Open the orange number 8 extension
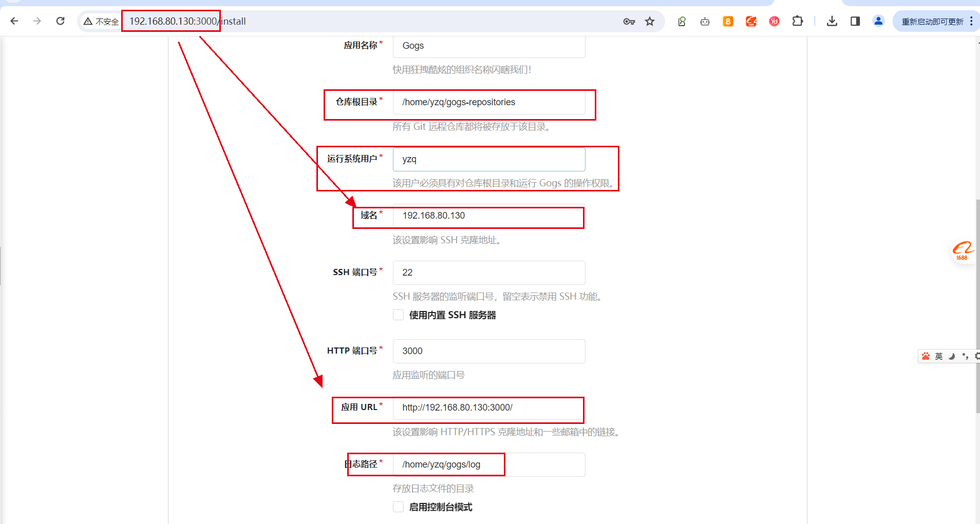This screenshot has width=980, height=524. pos(728,22)
